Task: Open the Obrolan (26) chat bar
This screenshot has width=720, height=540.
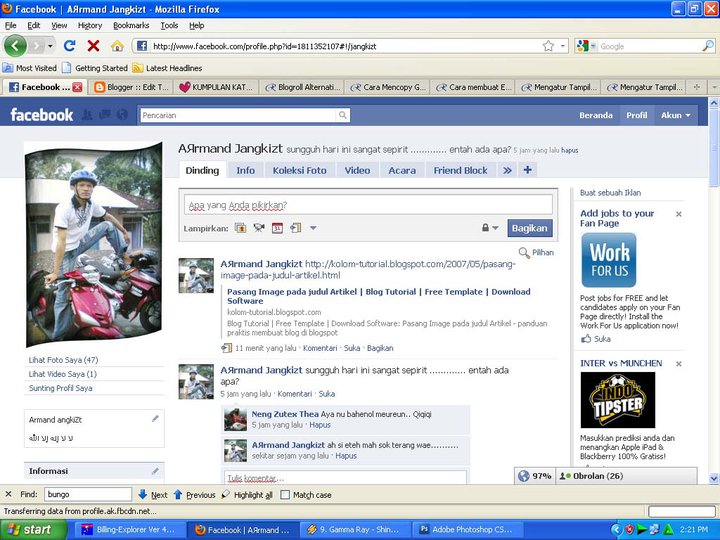Action: click(x=626, y=476)
